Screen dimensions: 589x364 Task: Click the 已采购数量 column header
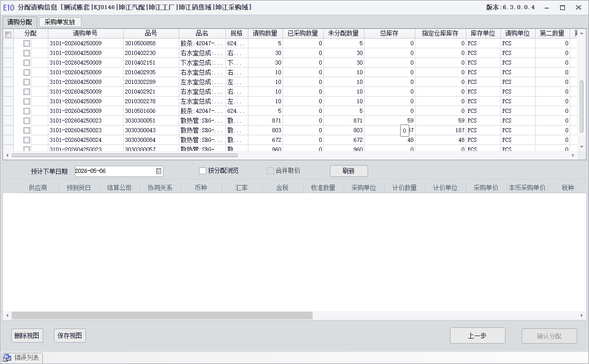point(303,34)
